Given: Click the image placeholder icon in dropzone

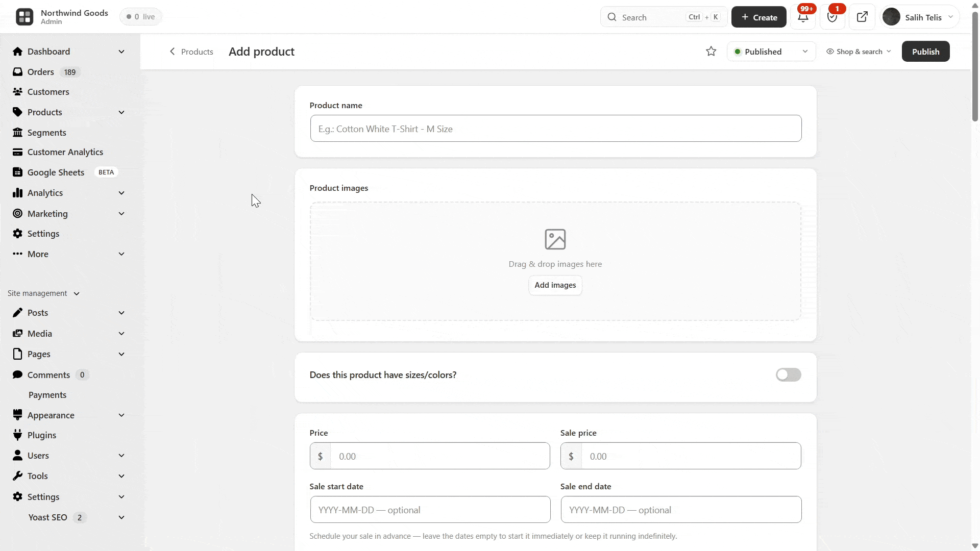Looking at the screenshot, I should (555, 239).
